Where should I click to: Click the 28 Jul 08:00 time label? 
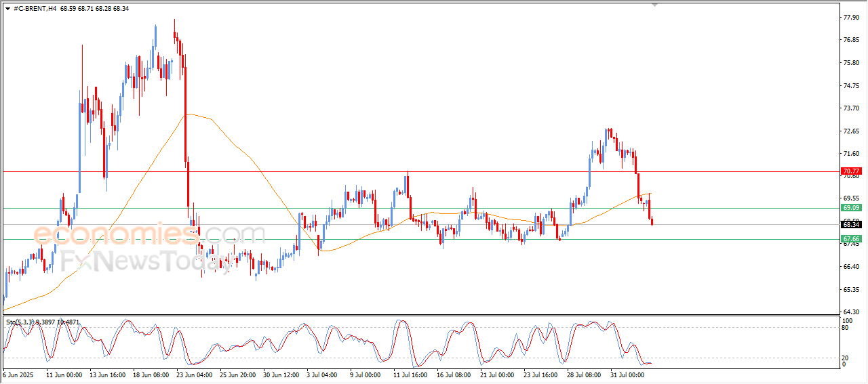(x=585, y=374)
